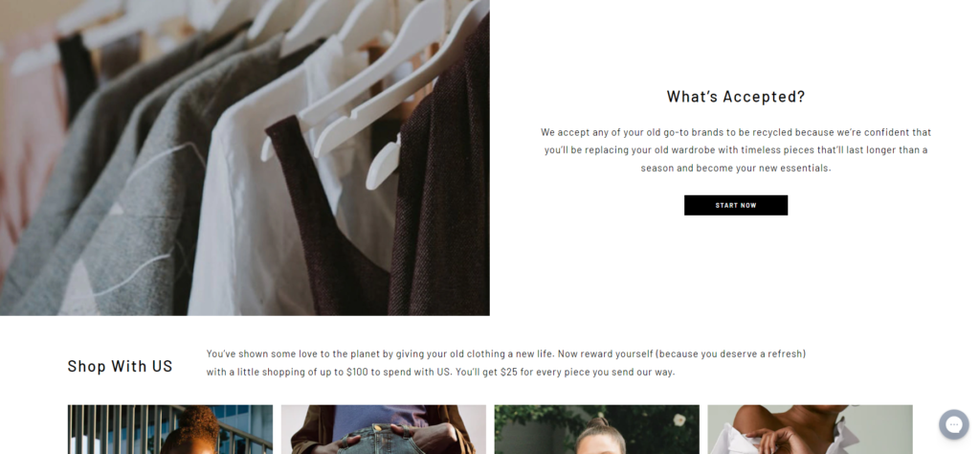Select the denim jeans product thumbnail
The width and height of the screenshot is (980, 454).
(383, 430)
